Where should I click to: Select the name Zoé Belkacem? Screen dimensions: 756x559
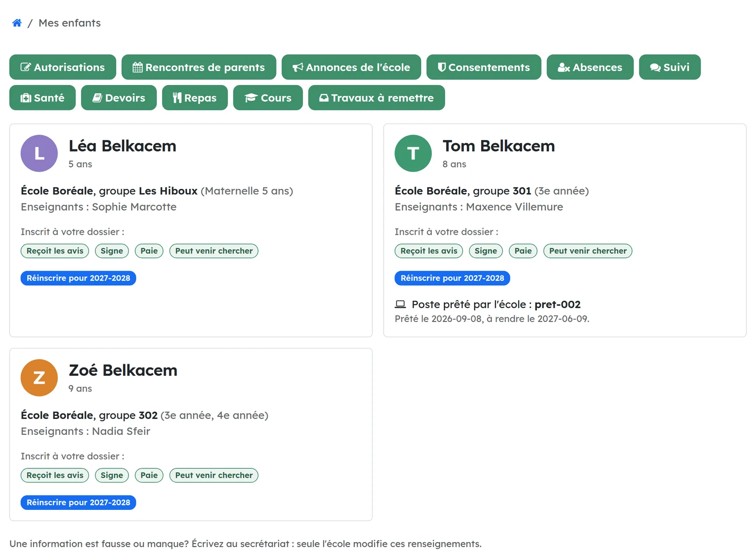123,370
